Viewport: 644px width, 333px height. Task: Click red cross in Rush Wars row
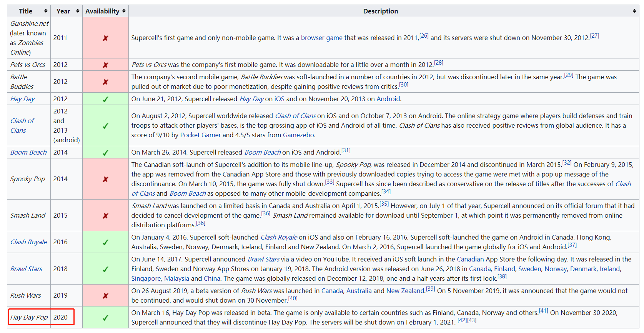[105, 296]
